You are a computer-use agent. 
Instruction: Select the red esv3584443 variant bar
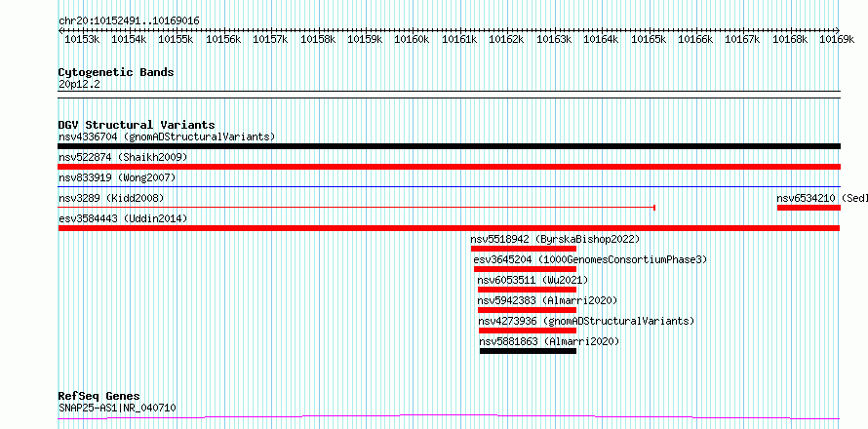449,228
